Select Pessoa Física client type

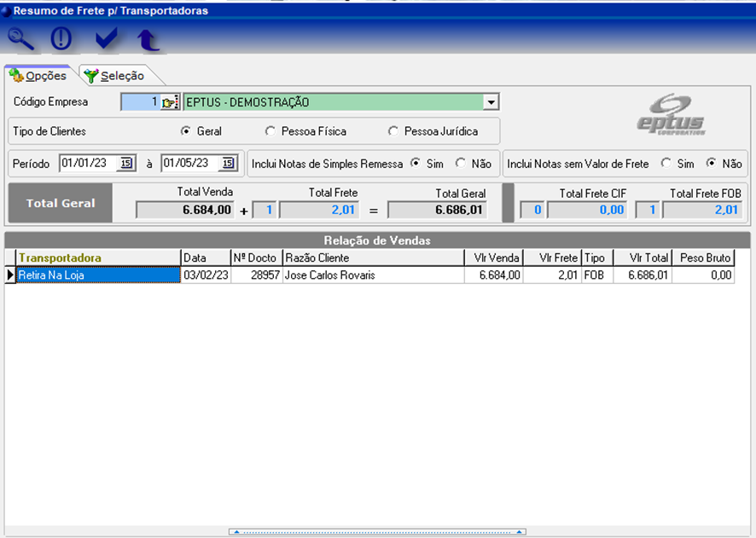tap(270, 131)
